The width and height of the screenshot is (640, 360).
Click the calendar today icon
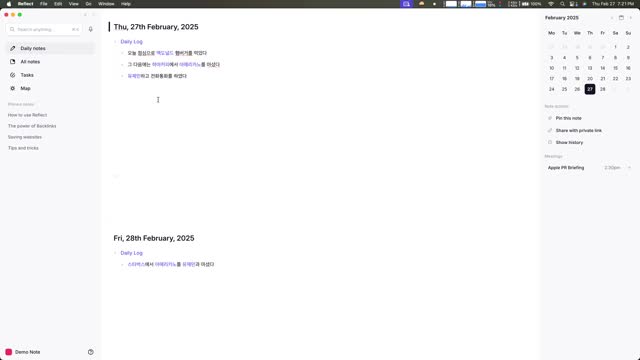click(x=621, y=18)
